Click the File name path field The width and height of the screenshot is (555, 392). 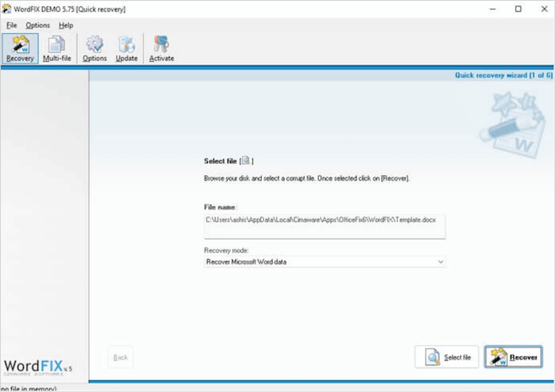[324, 225]
